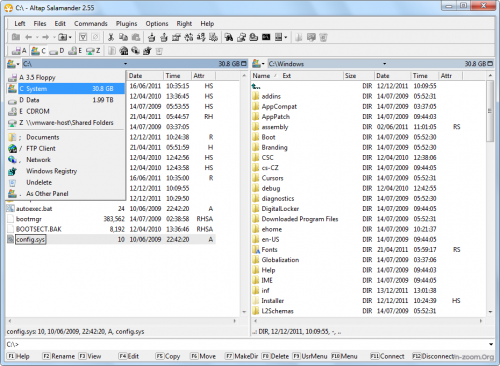
Task: Choose 'As Other Panel' in drive list
Action: coord(66,194)
